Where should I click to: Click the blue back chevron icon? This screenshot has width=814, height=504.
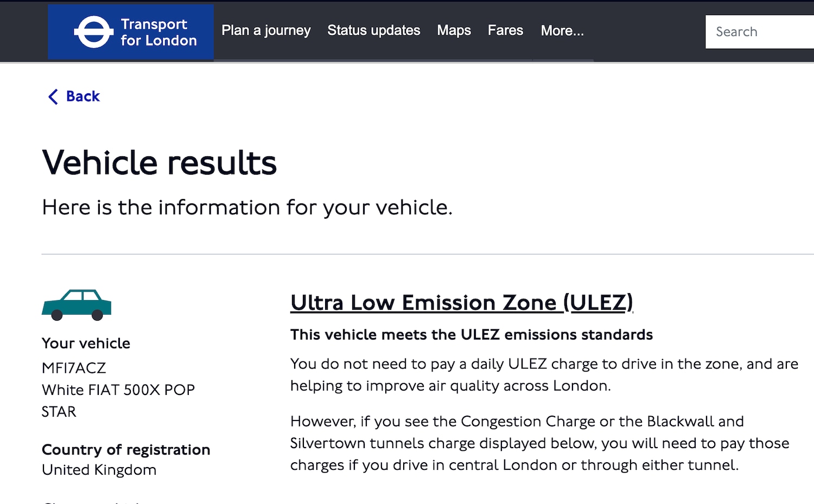pyautogui.click(x=53, y=97)
